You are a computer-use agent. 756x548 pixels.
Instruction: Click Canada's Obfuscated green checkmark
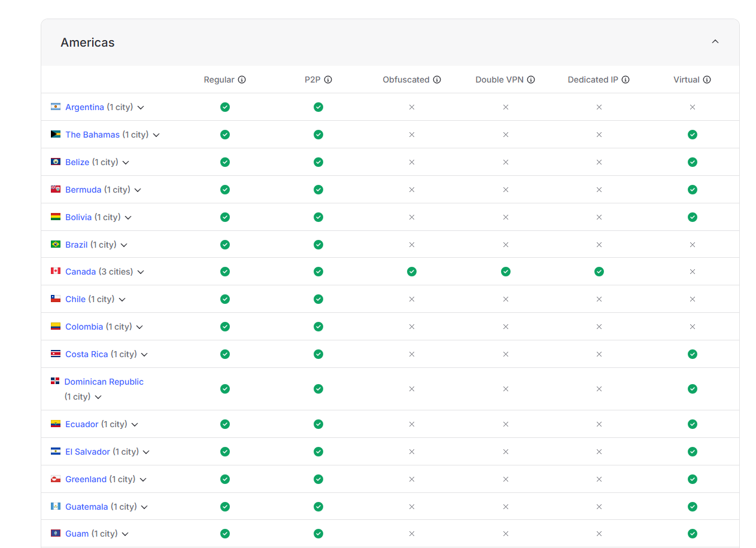click(412, 272)
